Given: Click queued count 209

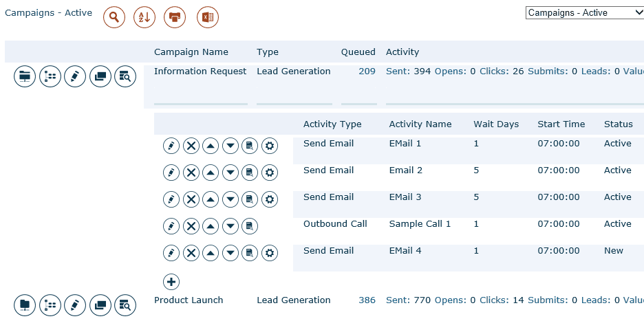Looking at the screenshot, I should (x=367, y=71).
